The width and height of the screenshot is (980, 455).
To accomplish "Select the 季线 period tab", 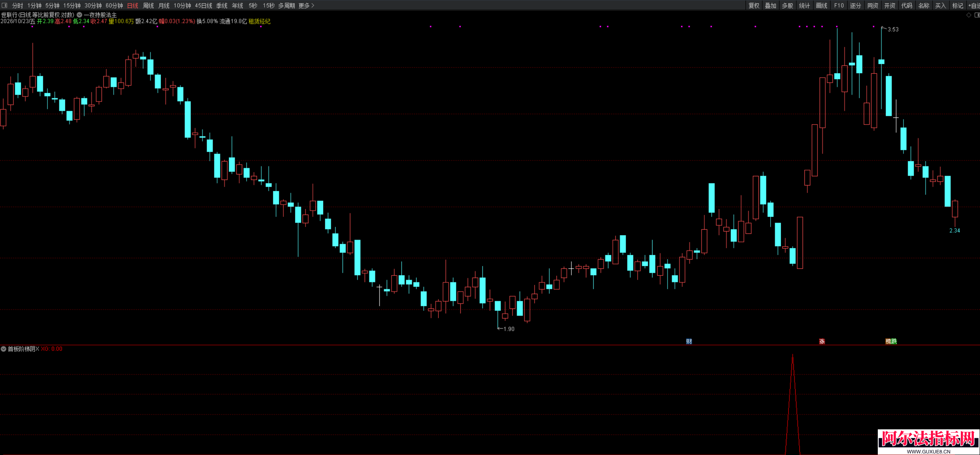I will [x=222, y=5].
